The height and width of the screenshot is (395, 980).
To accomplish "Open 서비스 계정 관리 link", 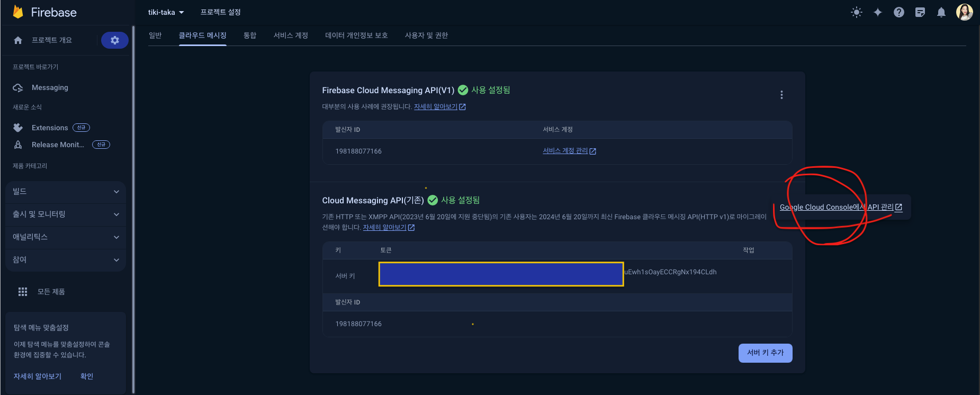I will (x=569, y=151).
